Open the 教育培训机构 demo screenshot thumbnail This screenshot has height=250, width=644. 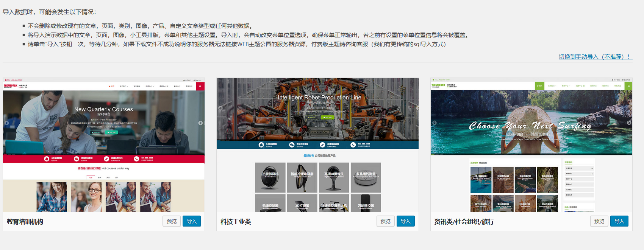[104, 145]
